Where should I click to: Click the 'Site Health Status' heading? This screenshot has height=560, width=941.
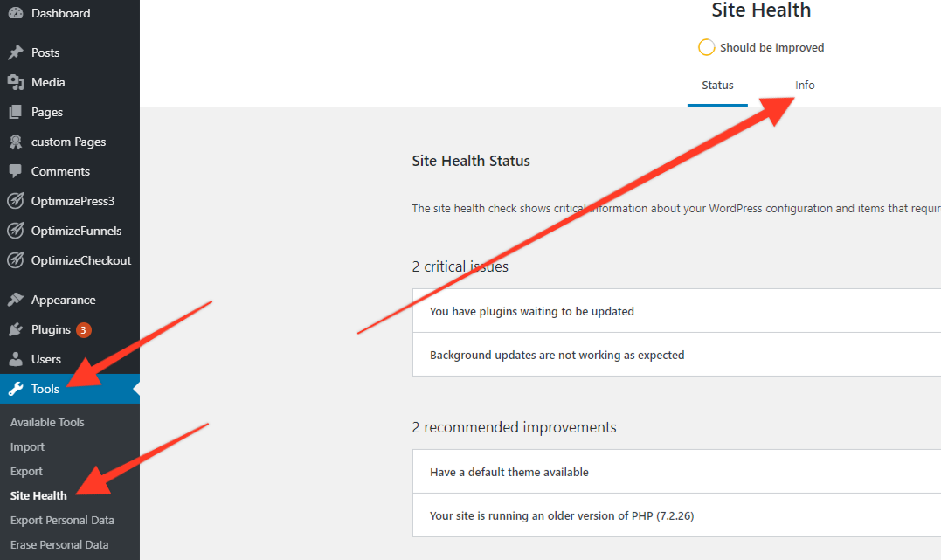(471, 161)
